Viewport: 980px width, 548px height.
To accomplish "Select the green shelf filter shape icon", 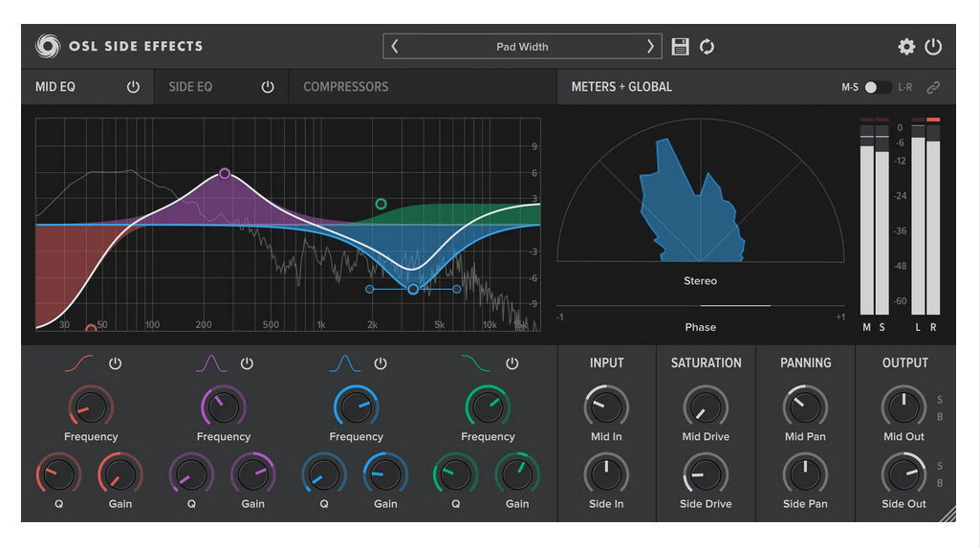I will click(x=475, y=363).
